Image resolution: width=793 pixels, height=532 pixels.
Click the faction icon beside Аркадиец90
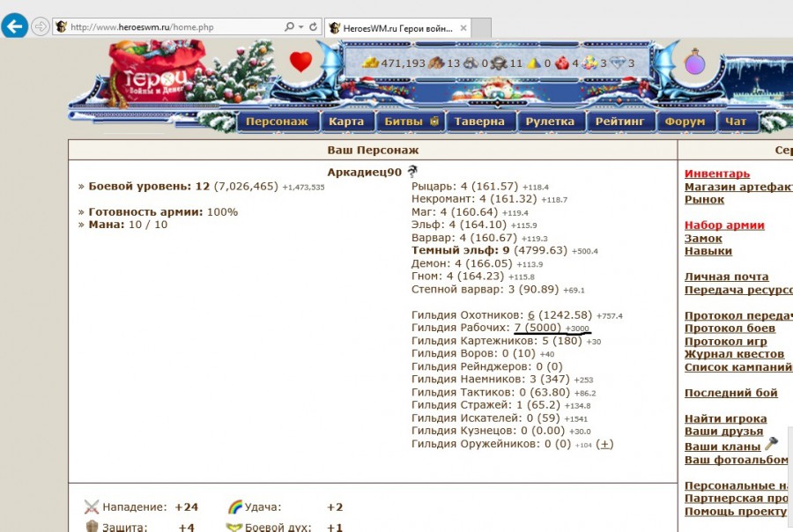pyautogui.click(x=412, y=172)
